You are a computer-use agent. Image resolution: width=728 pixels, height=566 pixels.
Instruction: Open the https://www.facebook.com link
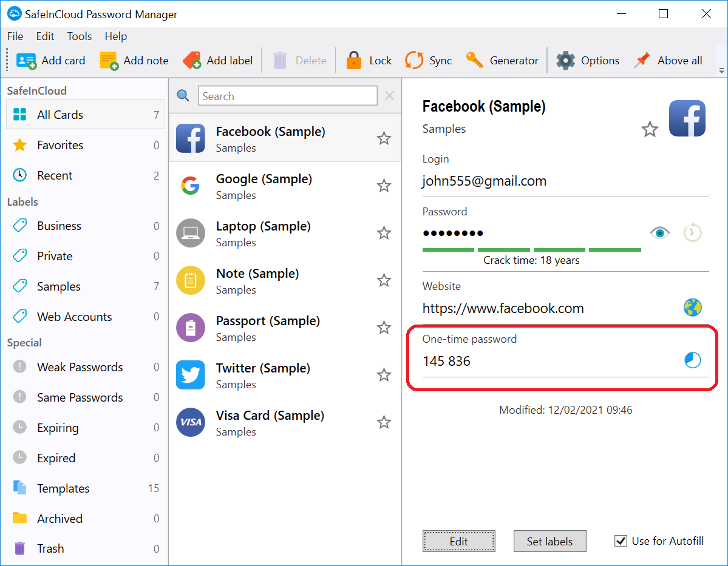[x=503, y=308]
